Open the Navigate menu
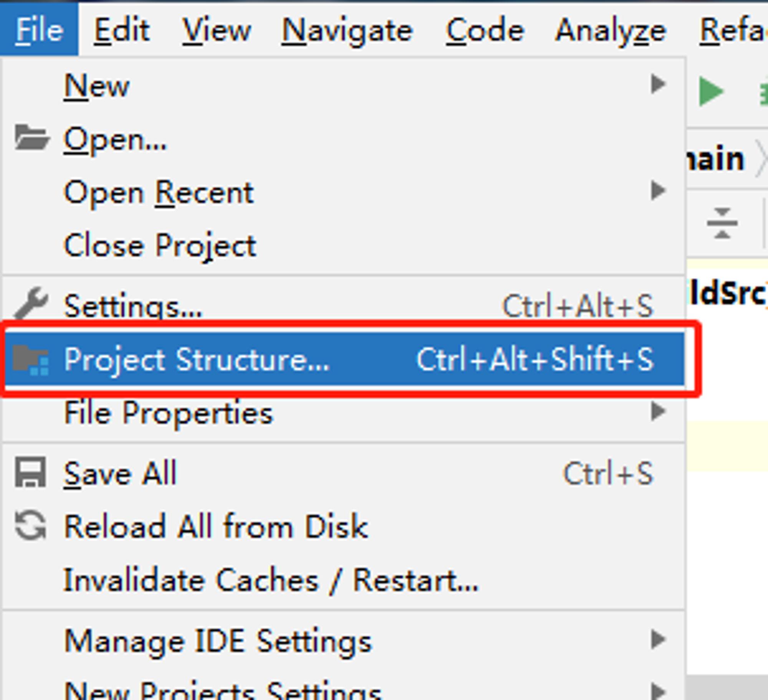This screenshot has width=768, height=700. pyautogui.click(x=347, y=30)
